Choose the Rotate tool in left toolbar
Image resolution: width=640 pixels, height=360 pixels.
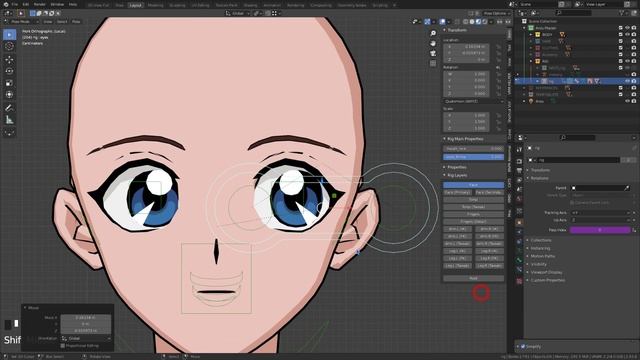9,71
